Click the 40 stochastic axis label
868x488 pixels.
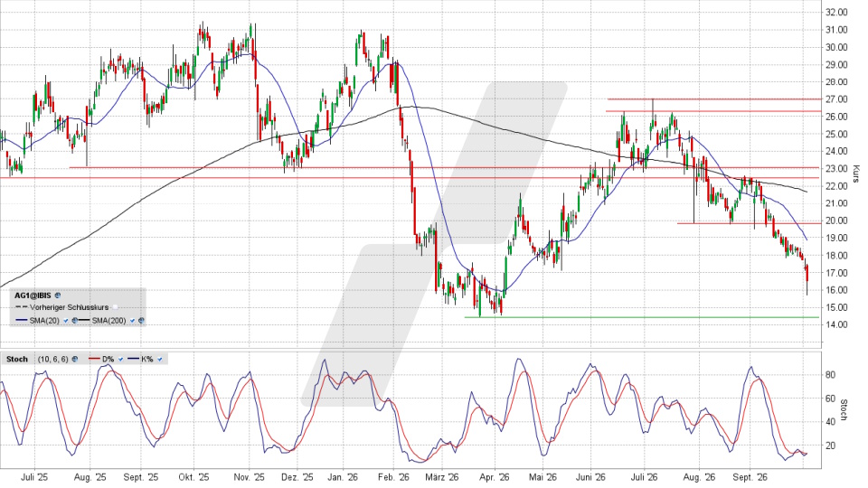point(830,422)
